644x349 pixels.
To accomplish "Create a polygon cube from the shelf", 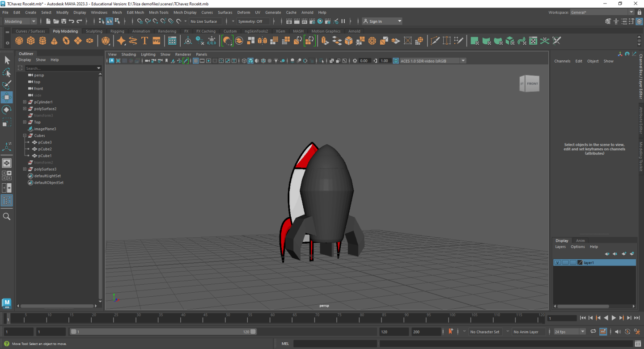I will tap(30, 41).
